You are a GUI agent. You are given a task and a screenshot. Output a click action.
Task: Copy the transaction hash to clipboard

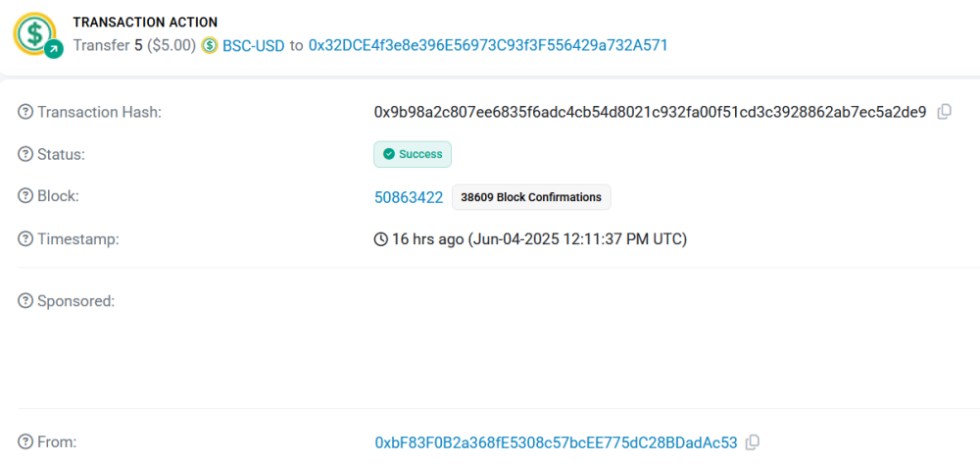point(944,113)
